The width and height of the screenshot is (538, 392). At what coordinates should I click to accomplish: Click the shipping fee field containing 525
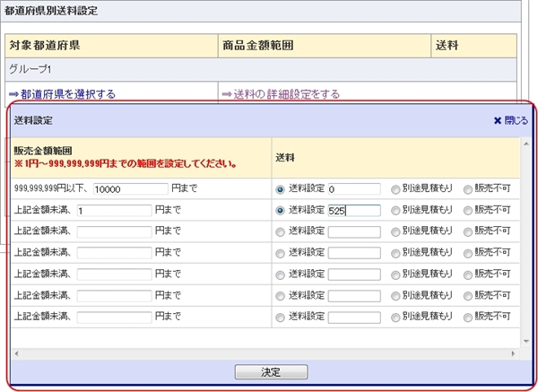(354, 210)
